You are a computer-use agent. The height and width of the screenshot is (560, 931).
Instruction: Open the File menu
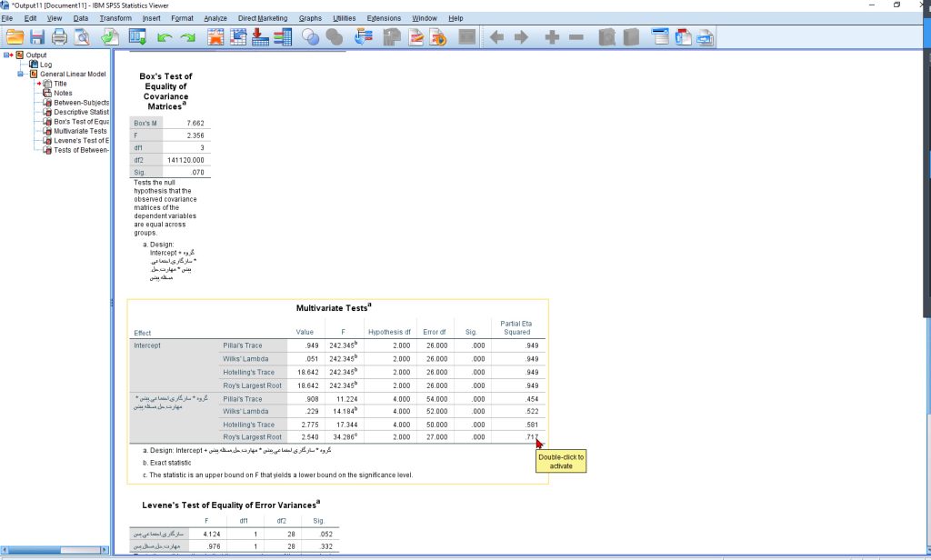(7, 18)
